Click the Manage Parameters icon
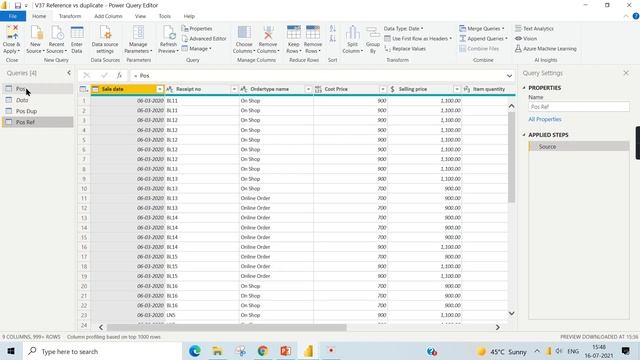This screenshot has width=640, height=360. (138, 32)
